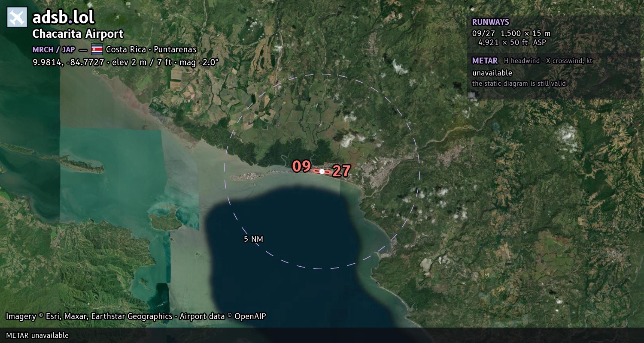Click the 'unavailable' METAR status
The height and width of the screenshot is (343, 644).
(492, 73)
